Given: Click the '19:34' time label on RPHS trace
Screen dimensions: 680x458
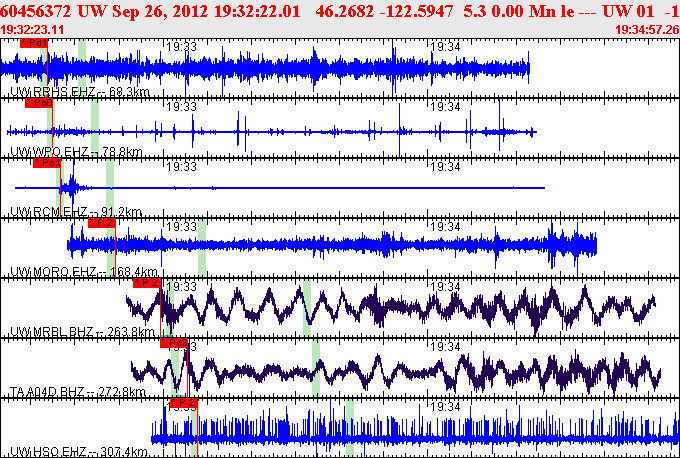Looking at the screenshot, I should 445,46.
